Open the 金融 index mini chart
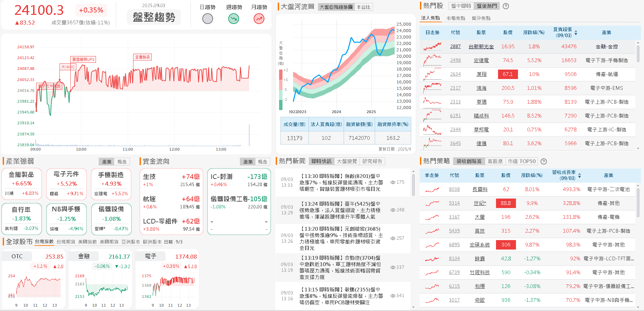The image size is (644, 311). (x=100, y=279)
